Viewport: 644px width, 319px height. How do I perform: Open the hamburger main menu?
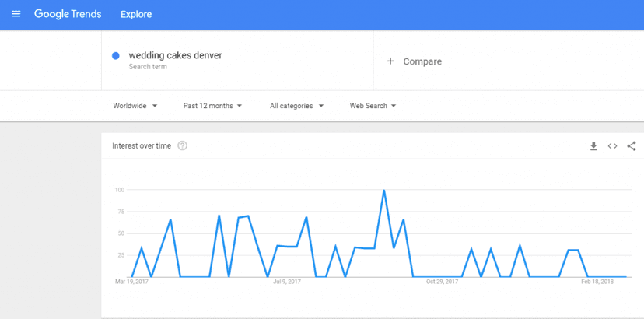(x=16, y=14)
